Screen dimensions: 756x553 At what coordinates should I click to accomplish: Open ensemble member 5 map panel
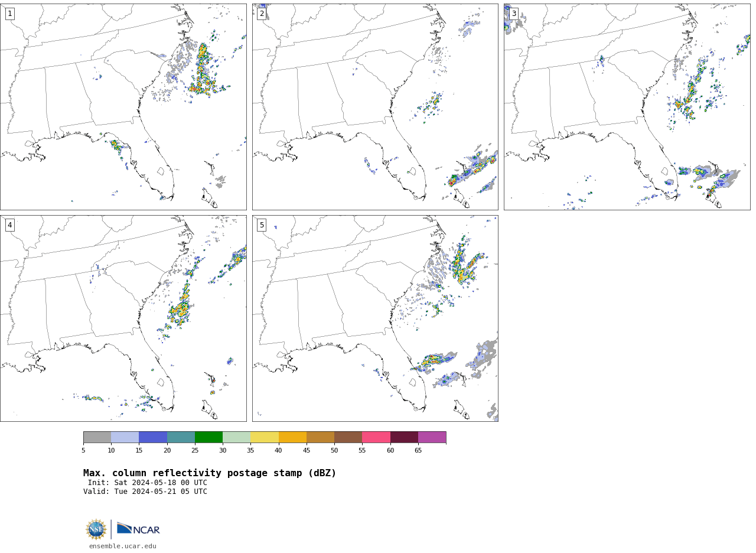pyautogui.click(x=375, y=318)
